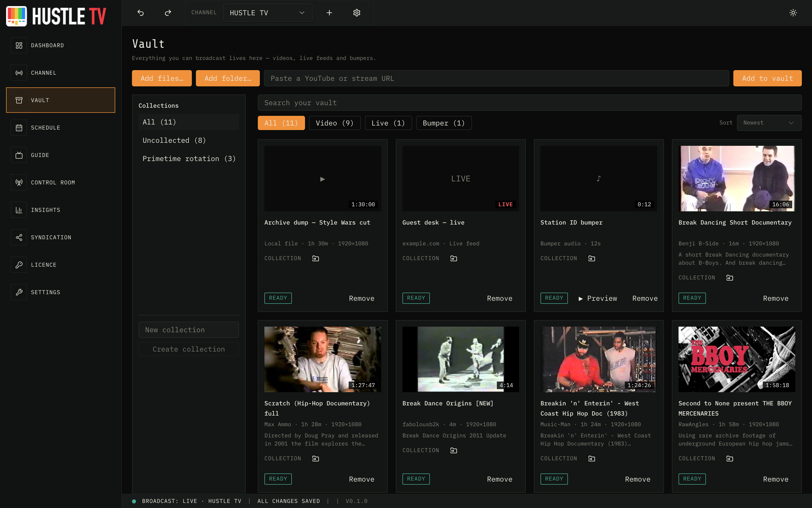
Task: Click the Hustle TV logo
Action: (x=56, y=16)
